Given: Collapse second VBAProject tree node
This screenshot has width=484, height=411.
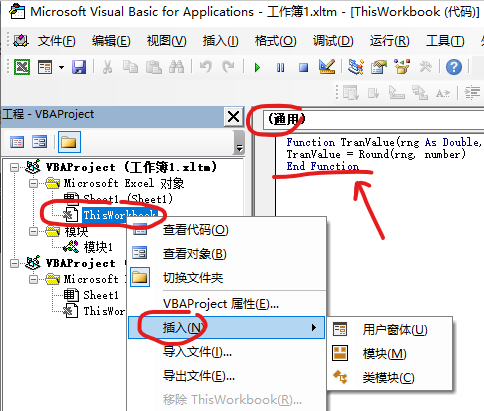Looking at the screenshot, I should [14, 263].
